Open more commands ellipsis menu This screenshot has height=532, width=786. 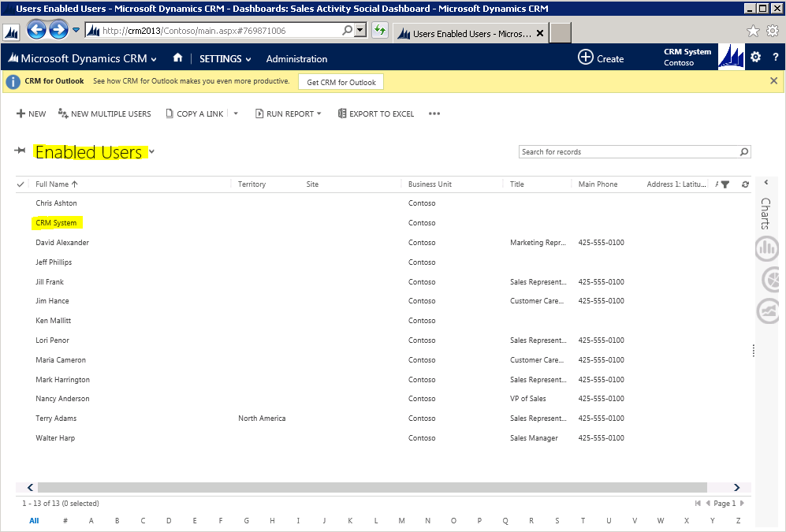pos(434,113)
